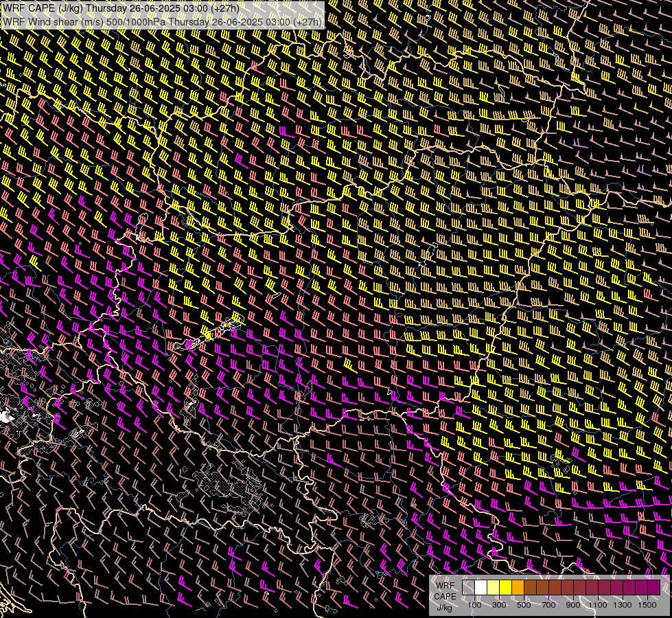This screenshot has height=618, width=672.
Task: Click the WRF Wind shear 500/1000hPa title line
Action: pyautogui.click(x=162, y=21)
